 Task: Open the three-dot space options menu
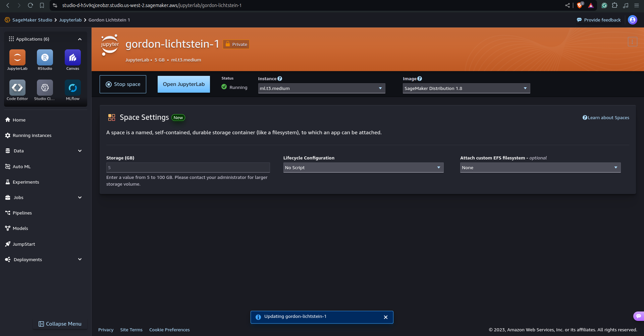[x=632, y=42]
